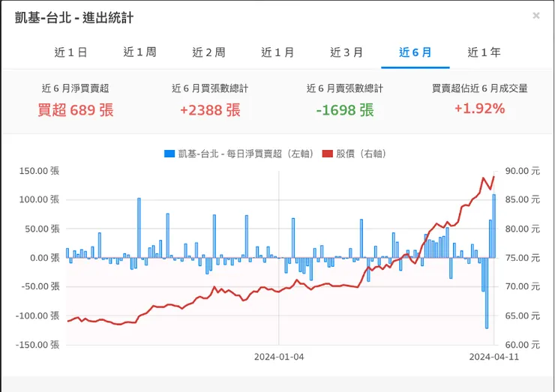Switch to the 近 1 日 tab

point(70,52)
